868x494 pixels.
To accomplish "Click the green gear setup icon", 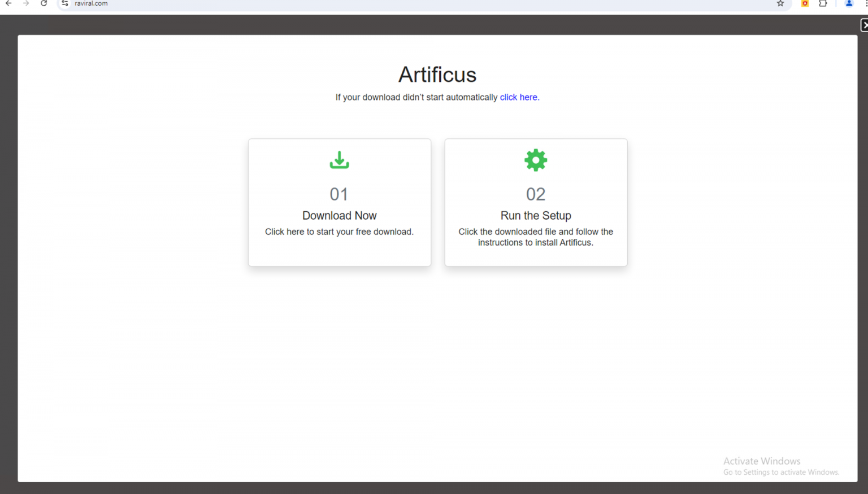I will (535, 160).
